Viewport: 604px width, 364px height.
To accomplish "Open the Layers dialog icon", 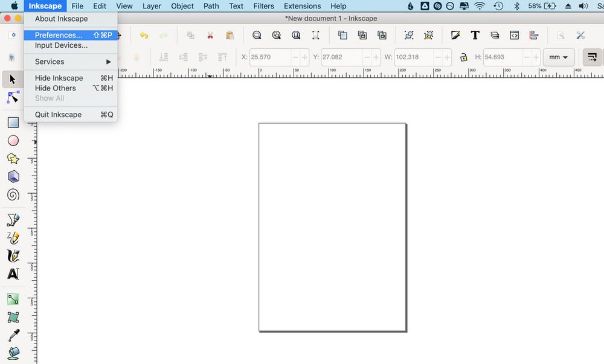I will click(495, 35).
